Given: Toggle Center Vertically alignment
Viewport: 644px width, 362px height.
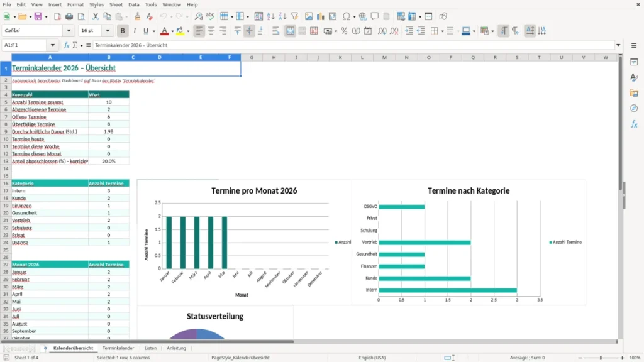Looking at the screenshot, I should point(249,31).
